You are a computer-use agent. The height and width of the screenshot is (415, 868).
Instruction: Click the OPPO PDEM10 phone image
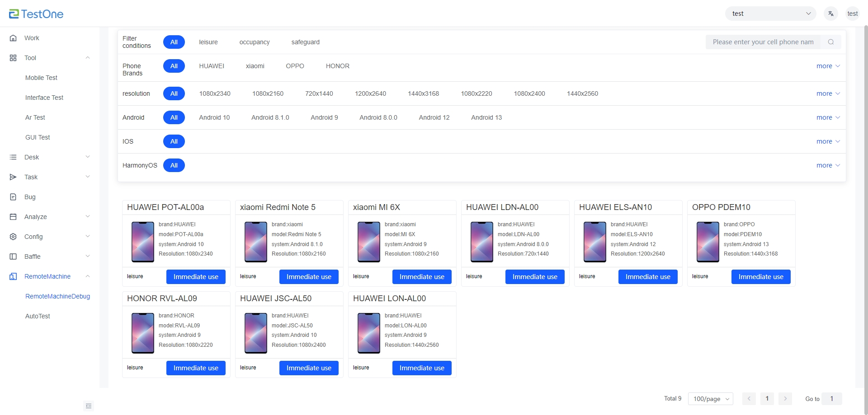coord(708,242)
